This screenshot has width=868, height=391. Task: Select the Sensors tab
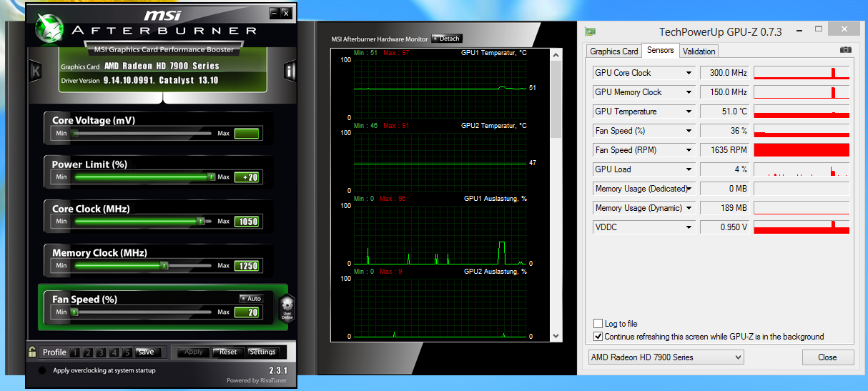tap(660, 50)
